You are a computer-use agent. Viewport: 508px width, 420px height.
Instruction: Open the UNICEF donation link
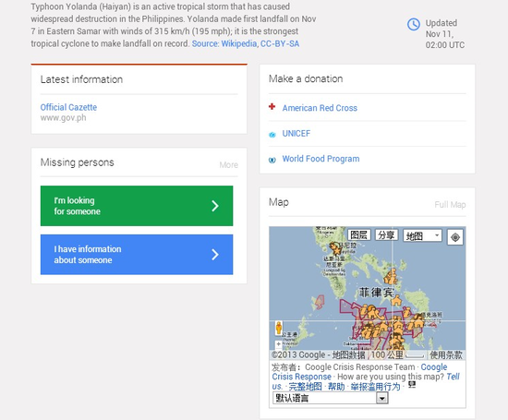pyautogui.click(x=296, y=134)
